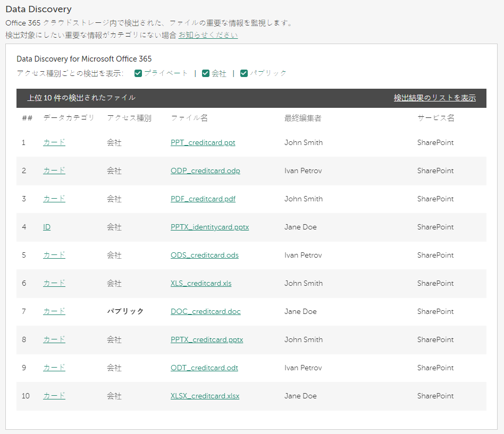Select the カード category in row 1
The width and height of the screenshot is (504, 434).
point(54,142)
